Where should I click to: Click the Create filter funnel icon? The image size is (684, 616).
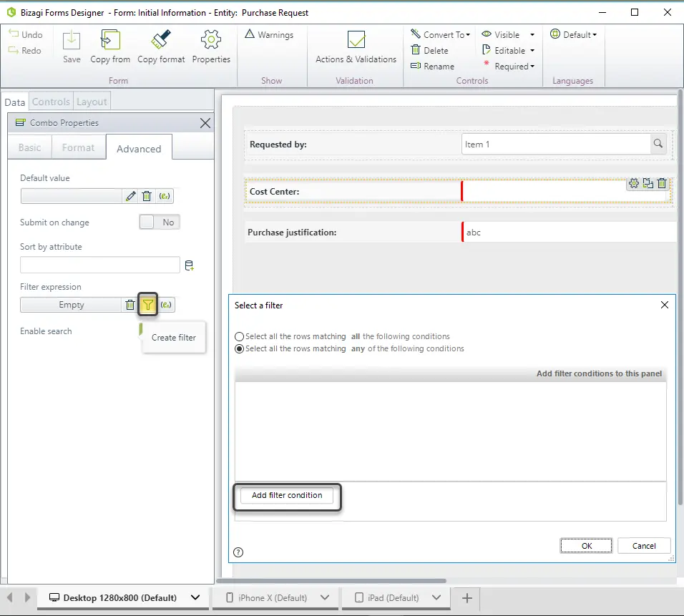coord(148,305)
